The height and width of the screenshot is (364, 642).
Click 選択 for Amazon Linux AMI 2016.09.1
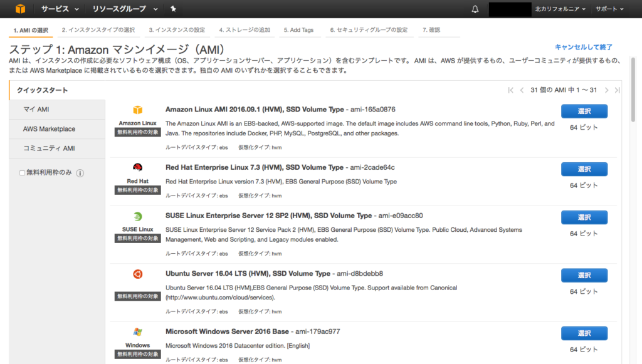pos(584,112)
